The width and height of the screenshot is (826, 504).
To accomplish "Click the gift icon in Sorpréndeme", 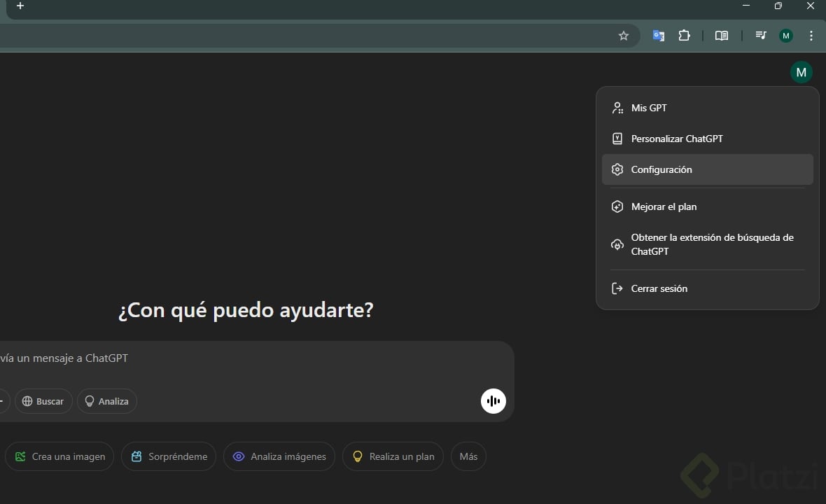I will click(x=136, y=456).
